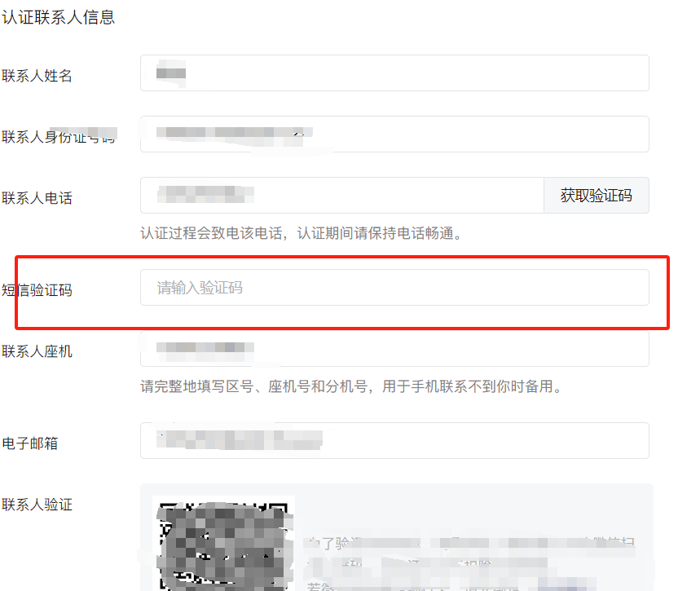The width and height of the screenshot is (700, 591).
Task: Click inside the 联系人电话 number field
Action: click(x=342, y=195)
